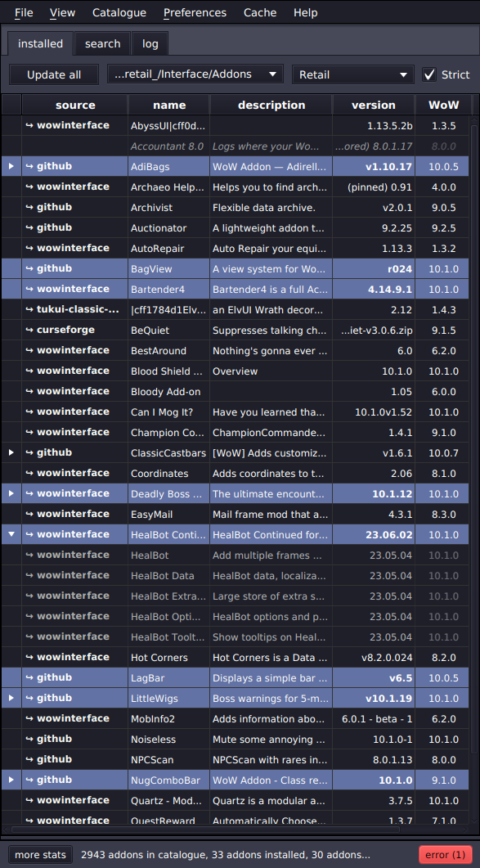
Task: Click the red error (1) button
Action: (x=446, y=855)
